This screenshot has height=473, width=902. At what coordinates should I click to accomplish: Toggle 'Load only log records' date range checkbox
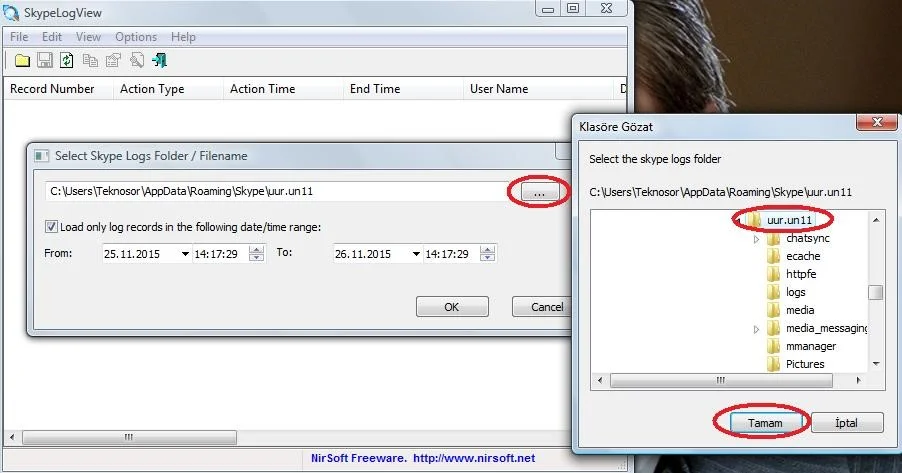52,227
